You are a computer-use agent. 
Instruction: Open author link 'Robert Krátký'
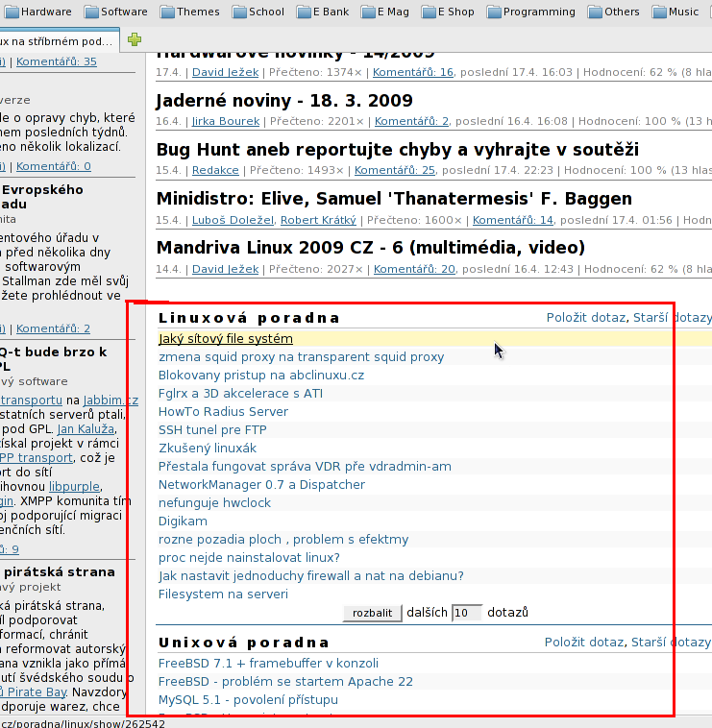(318, 220)
